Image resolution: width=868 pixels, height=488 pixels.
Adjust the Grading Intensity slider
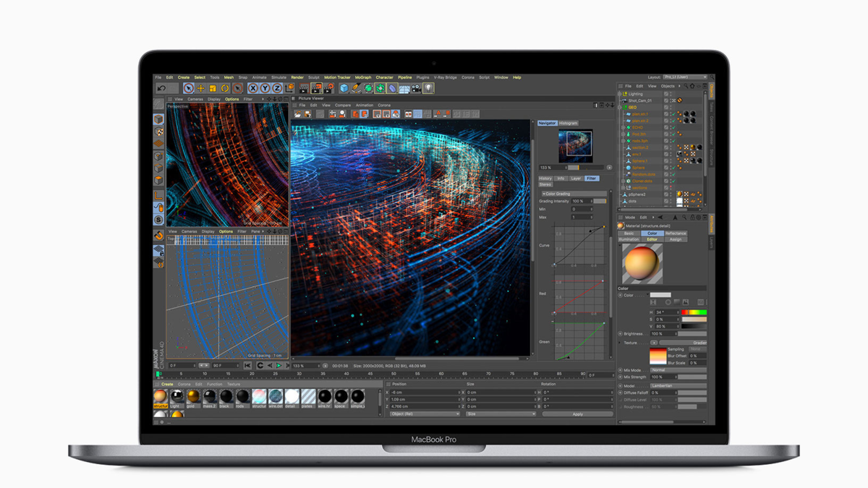pyautogui.click(x=600, y=201)
